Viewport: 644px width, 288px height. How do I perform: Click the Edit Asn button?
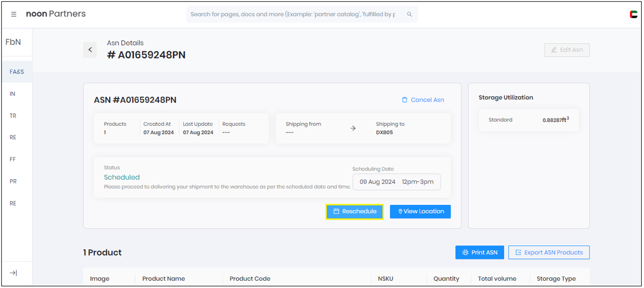click(567, 50)
